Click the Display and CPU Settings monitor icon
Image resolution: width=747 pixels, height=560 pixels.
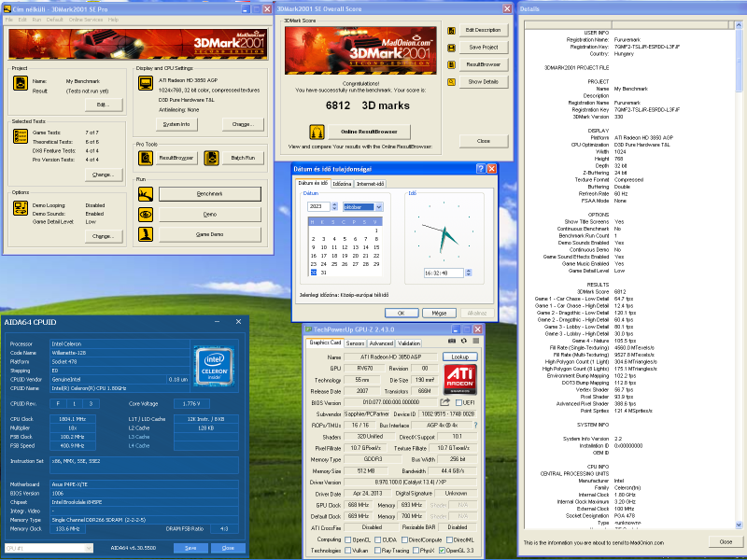pos(146,83)
